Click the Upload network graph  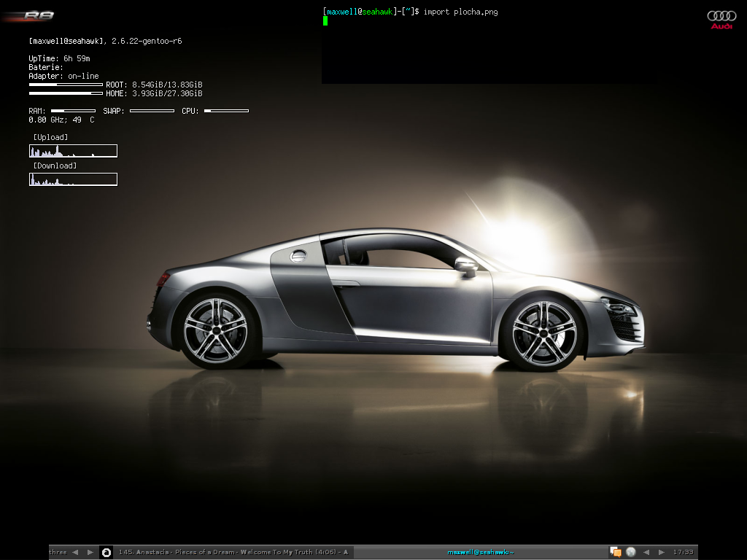pyautogui.click(x=73, y=151)
